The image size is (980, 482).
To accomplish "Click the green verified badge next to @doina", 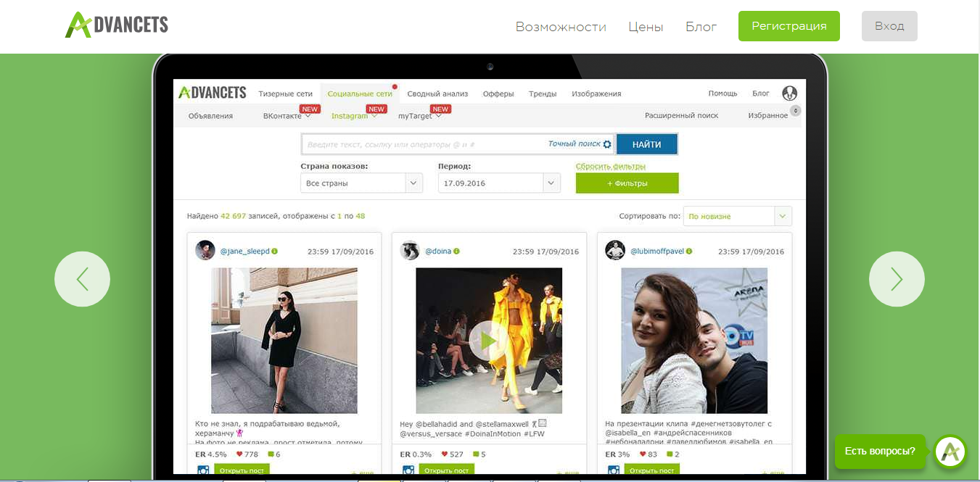I will click(456, 252).
